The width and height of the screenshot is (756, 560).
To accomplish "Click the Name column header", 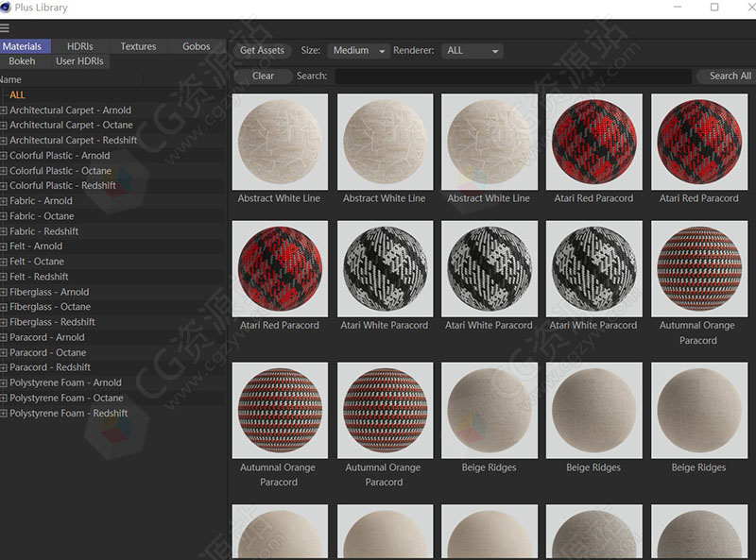I will (x=10, y=80).
